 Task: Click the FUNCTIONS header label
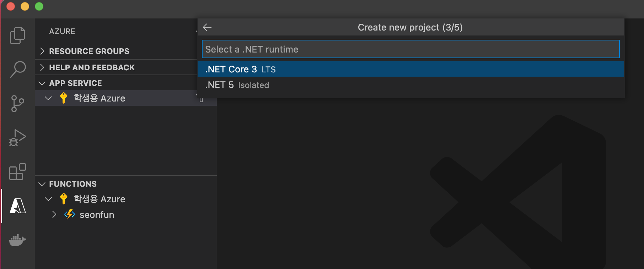coord(73,184)
